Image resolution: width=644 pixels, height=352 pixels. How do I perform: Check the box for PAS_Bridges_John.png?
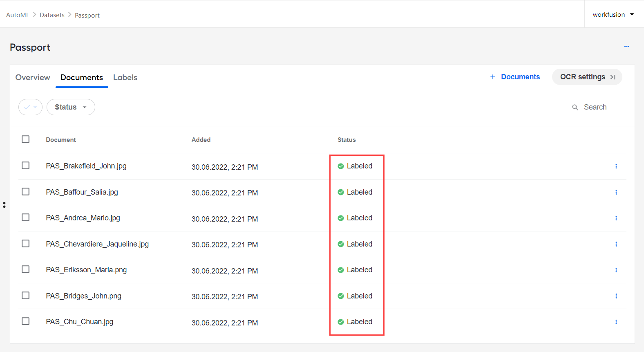pos(26,296)
